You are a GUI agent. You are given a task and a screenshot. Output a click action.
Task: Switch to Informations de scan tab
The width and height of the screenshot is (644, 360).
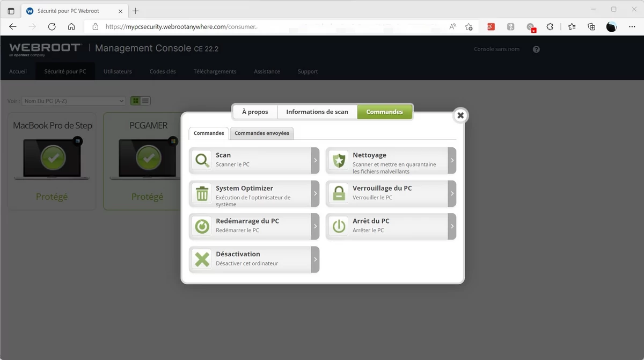tap(317, 112)
